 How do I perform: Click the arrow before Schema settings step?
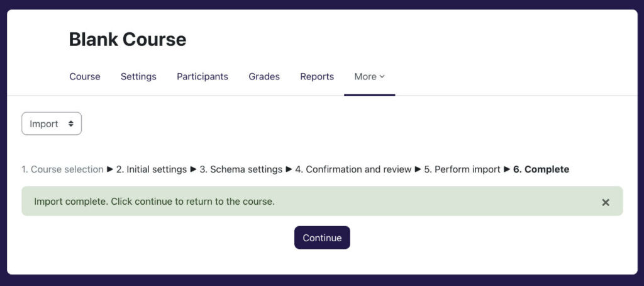point(193,169)
